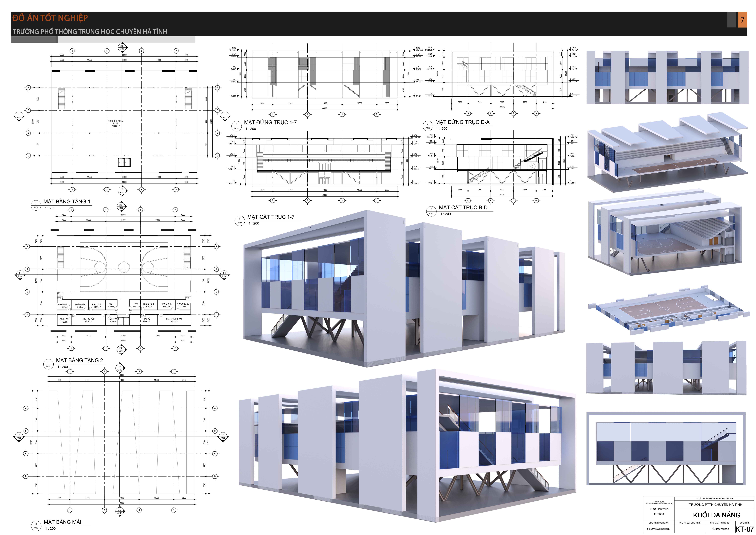Screen dimensions: 756x535
Task: Click the 'MẶT CẮT TRỤC B-D' section line drawing
Action: [x=502, y=161]
